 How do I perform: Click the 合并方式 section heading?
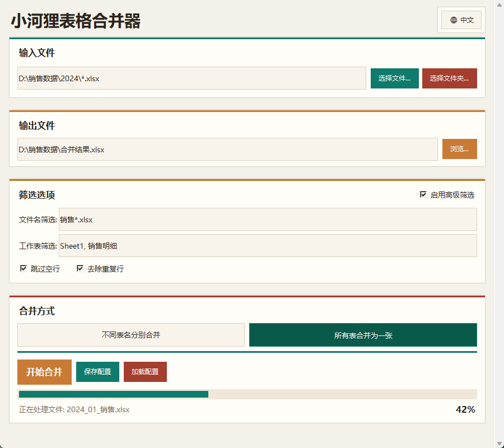pos(36,311)
